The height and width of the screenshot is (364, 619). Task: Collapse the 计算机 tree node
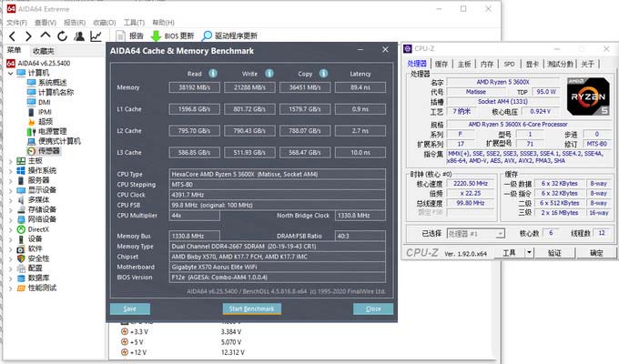[x=11, y=73]
